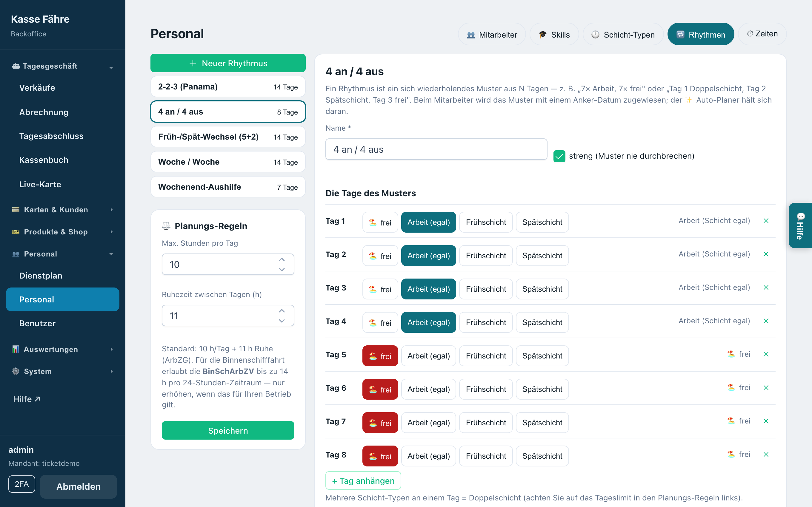This screenshot has width=812, height=507.
Task: Toggle the streng (Muster nie durchbrechen) checkbox
Action: [559, 156]
